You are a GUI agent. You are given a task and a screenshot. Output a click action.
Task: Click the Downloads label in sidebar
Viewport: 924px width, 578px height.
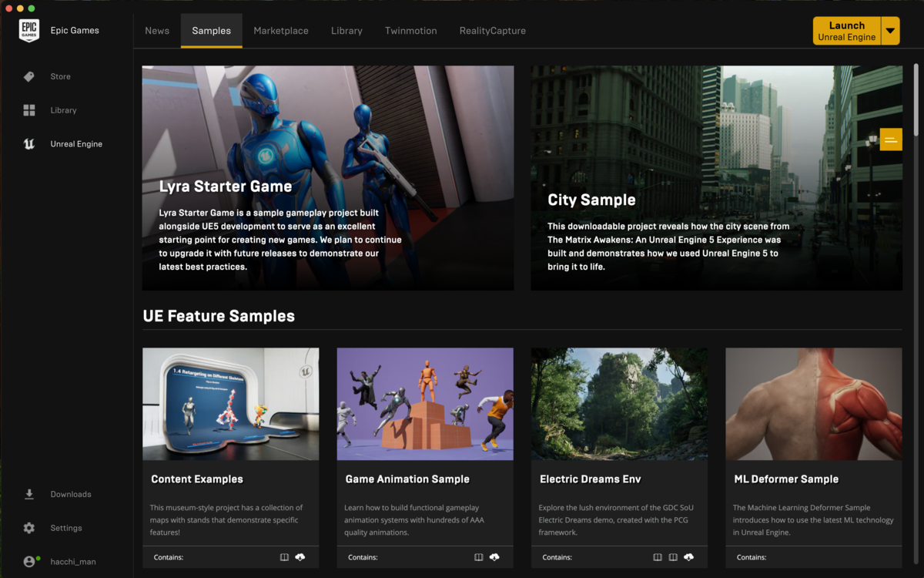[71, 494]
